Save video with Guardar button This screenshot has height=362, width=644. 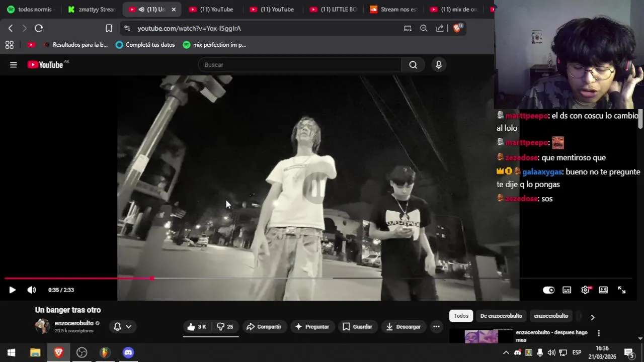(357, 327)
